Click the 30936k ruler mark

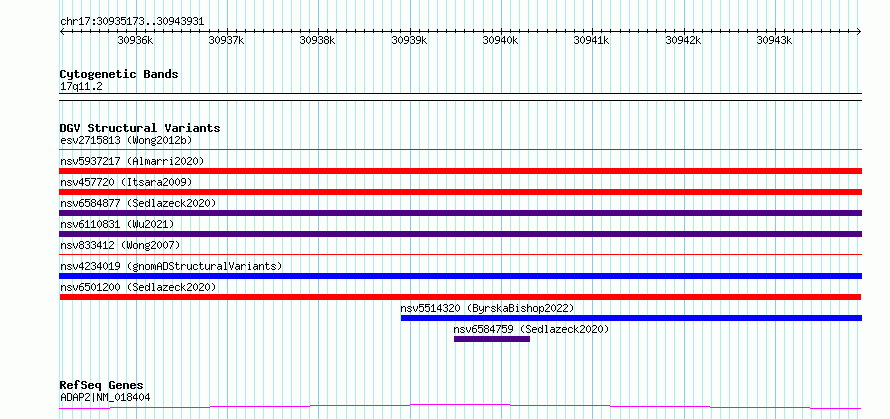click(135, 40)
